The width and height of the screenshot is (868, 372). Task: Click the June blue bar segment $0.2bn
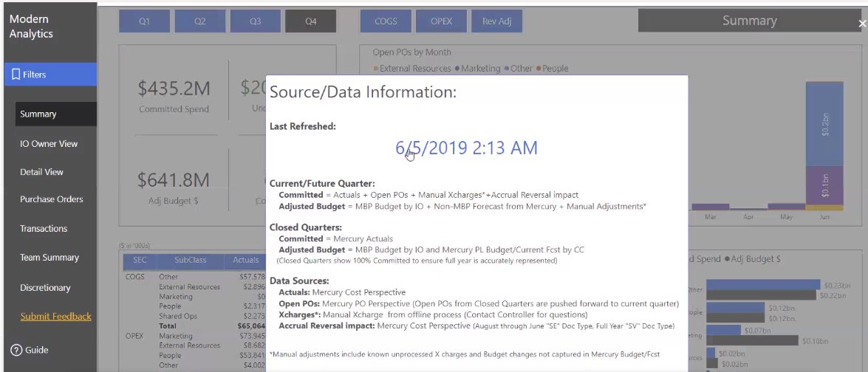click(x=824, y=124)
